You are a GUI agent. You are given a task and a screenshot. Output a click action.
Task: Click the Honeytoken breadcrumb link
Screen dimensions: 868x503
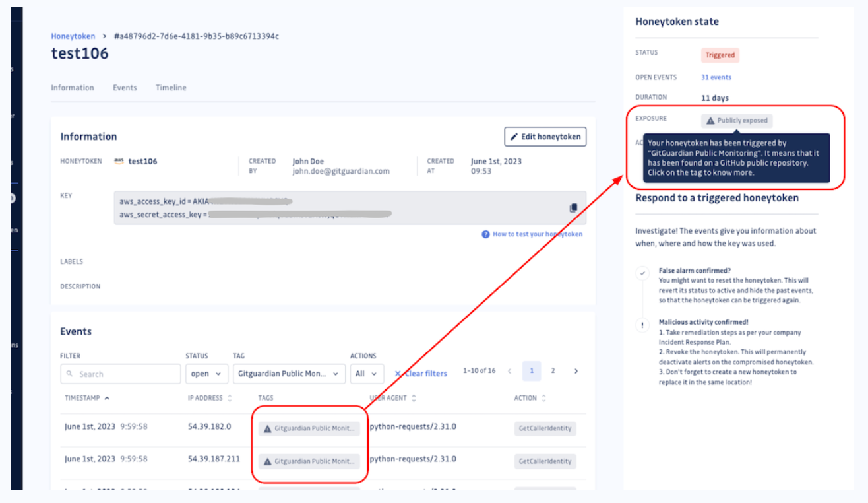click(x=73, y=36)
